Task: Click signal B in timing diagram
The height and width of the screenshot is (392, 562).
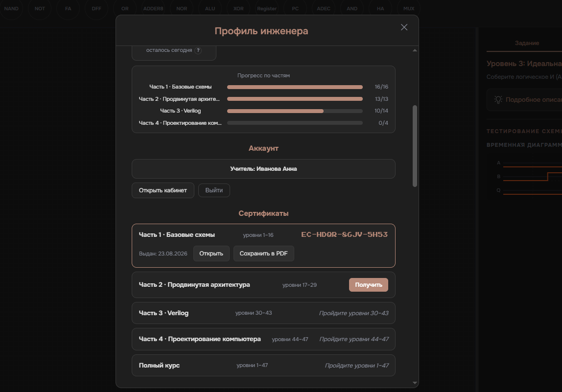Action: click(498, 177)
